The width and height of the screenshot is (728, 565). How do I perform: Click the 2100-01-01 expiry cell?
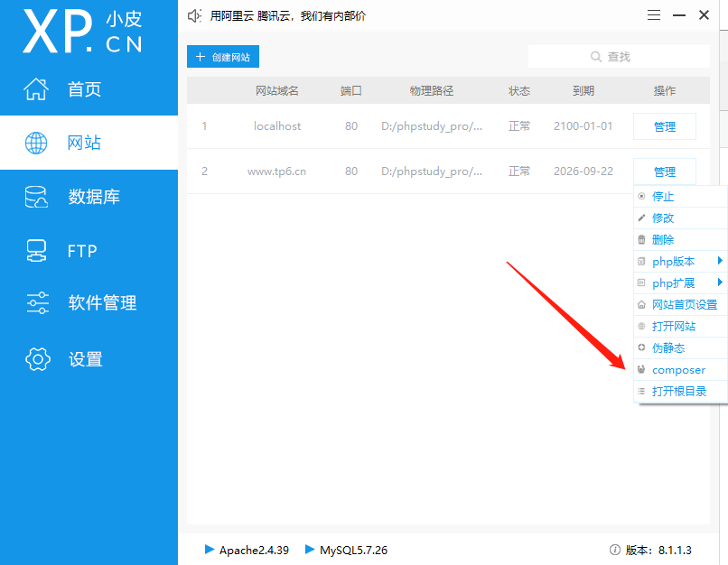[x=583, y=126]
